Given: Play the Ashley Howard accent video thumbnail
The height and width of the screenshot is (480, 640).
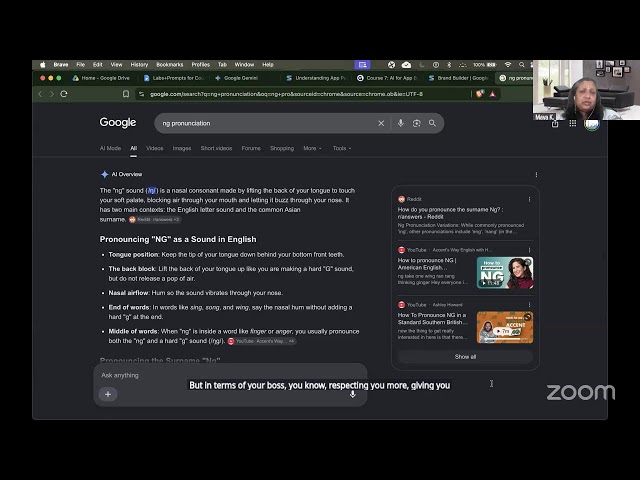Looking at the screenshot, I should (505, 327).
